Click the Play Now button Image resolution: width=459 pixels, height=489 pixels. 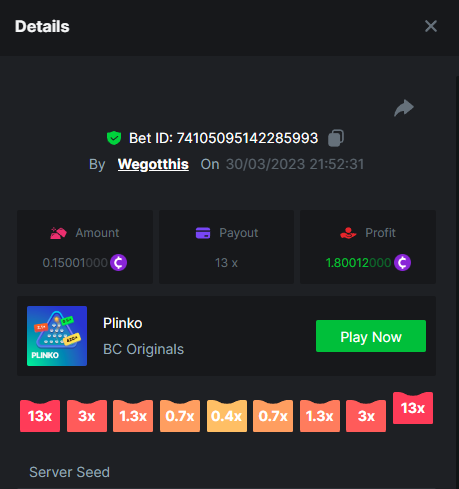(x=371, y=336)
